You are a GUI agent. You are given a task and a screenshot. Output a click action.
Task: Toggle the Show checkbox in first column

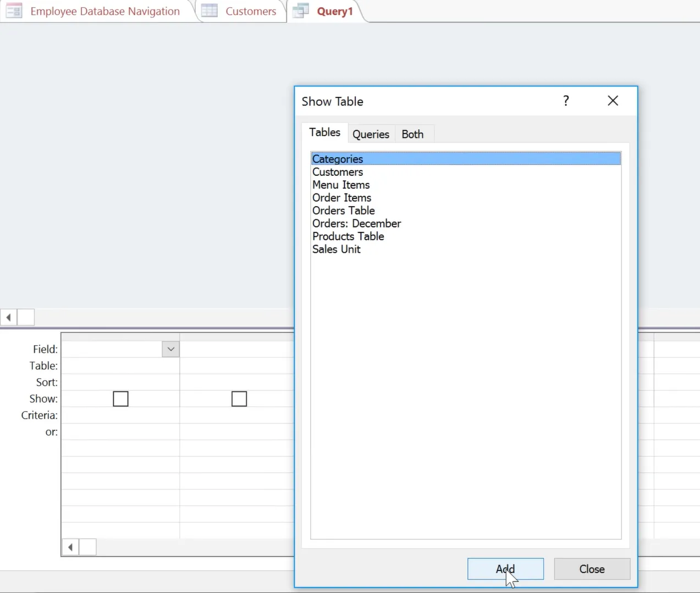[x=120, y=398]
